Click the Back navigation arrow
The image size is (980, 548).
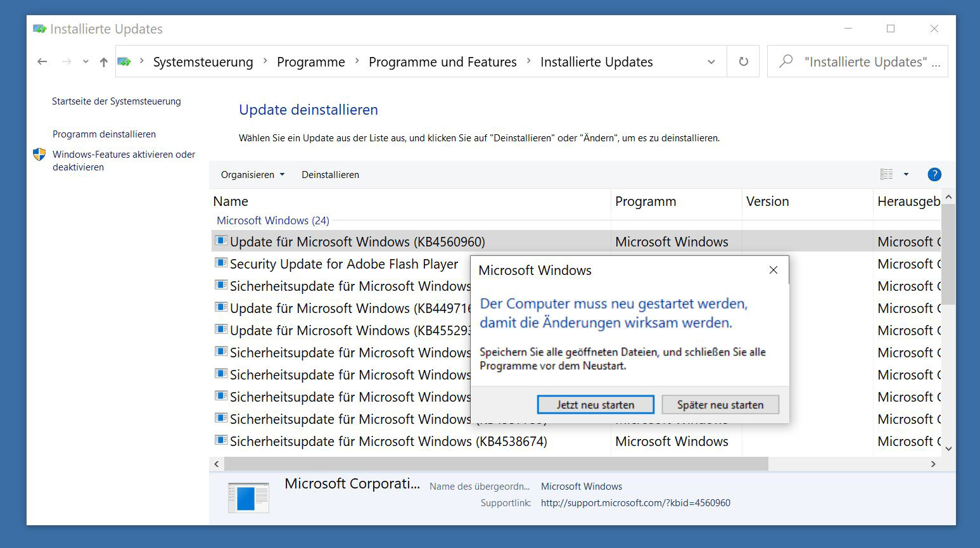(x=42, y=61)
